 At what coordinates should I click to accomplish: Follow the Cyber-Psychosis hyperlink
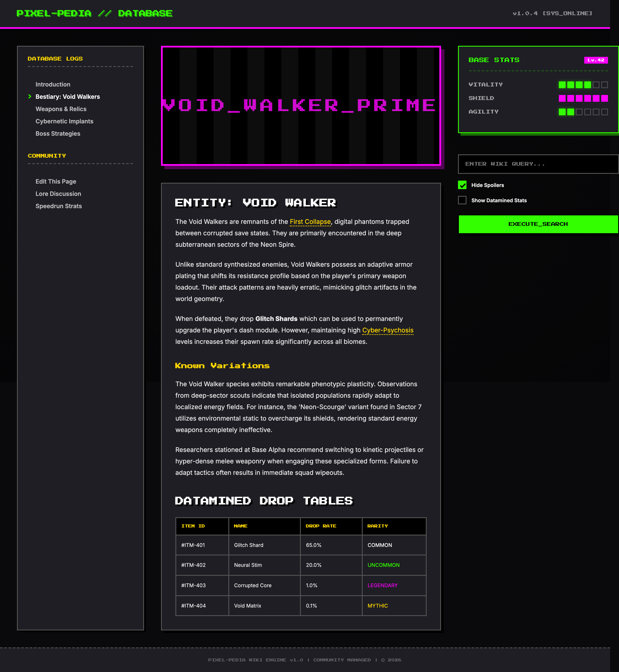(387, 330)
